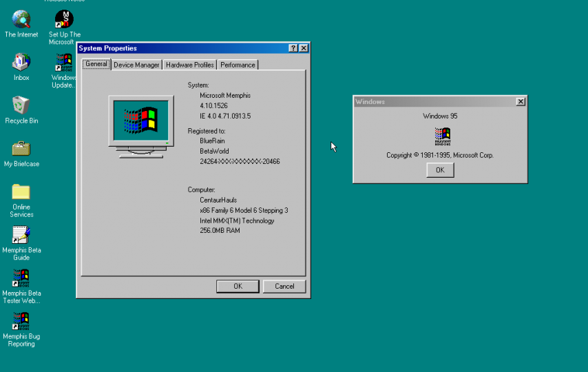Switch to the General tab
Image resolution: width=588 pixels, height=372 pixels.
[96, 64]
